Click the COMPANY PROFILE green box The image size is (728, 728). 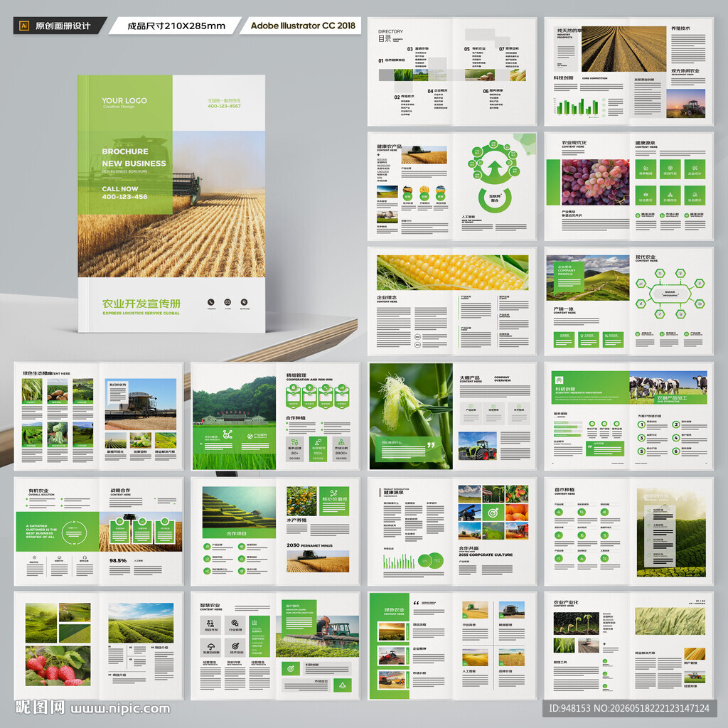569,277
